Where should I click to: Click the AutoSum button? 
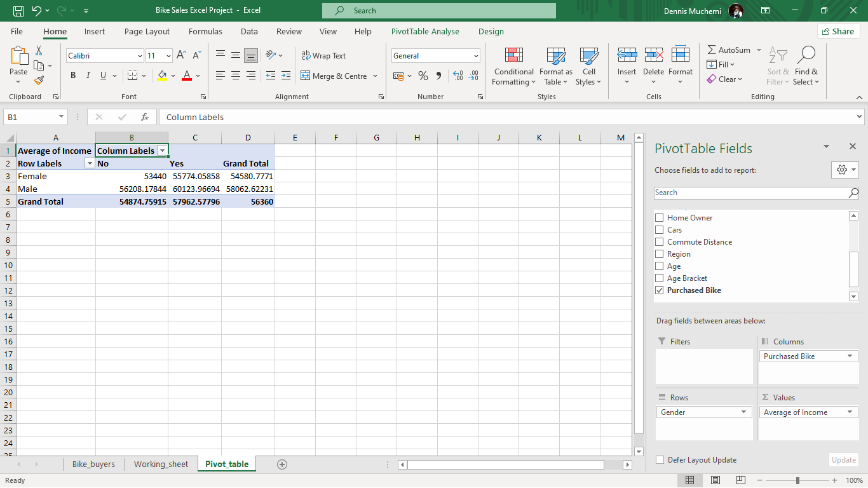tap(728, 50)
